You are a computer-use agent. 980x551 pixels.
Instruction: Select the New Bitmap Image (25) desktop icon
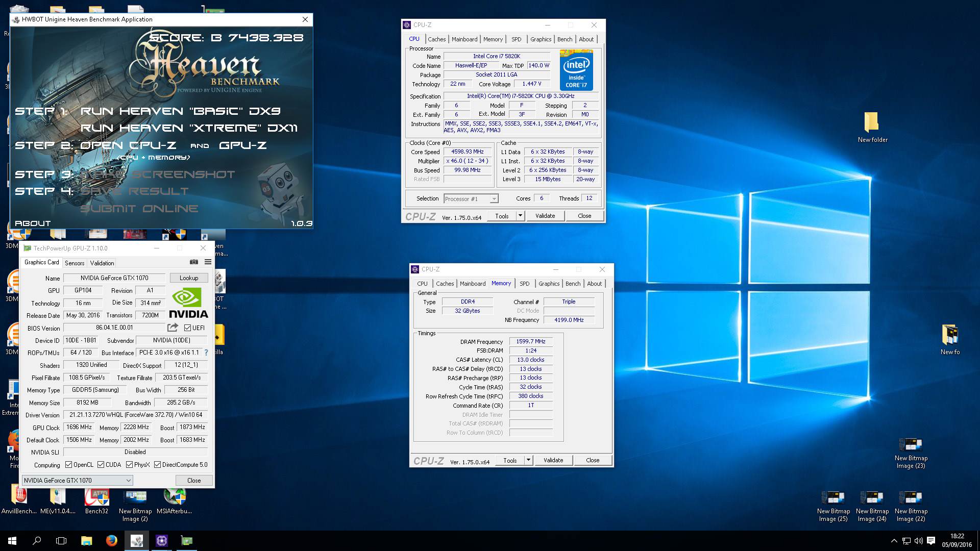tap(833, 506)
